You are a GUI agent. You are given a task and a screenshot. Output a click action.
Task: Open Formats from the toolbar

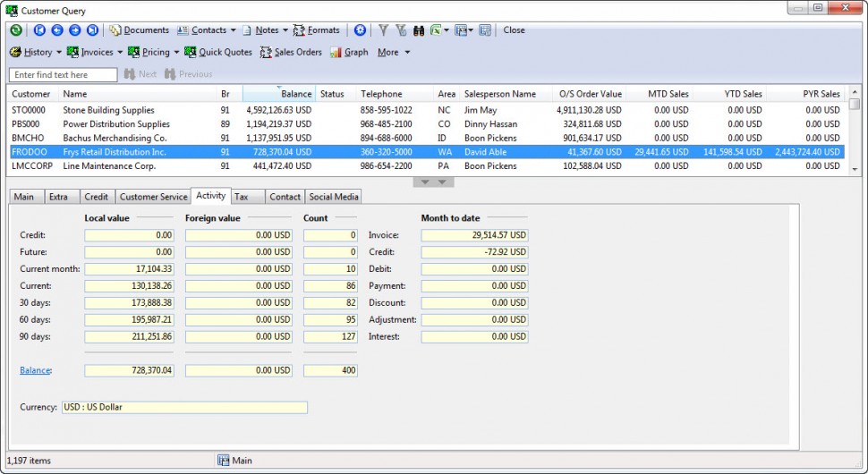pos(317,30)
